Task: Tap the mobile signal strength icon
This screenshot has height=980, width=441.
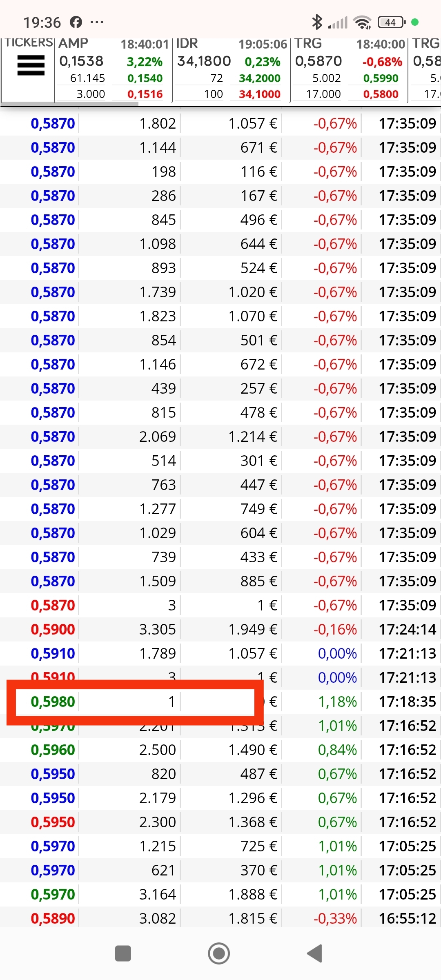Action: point(338,22)
